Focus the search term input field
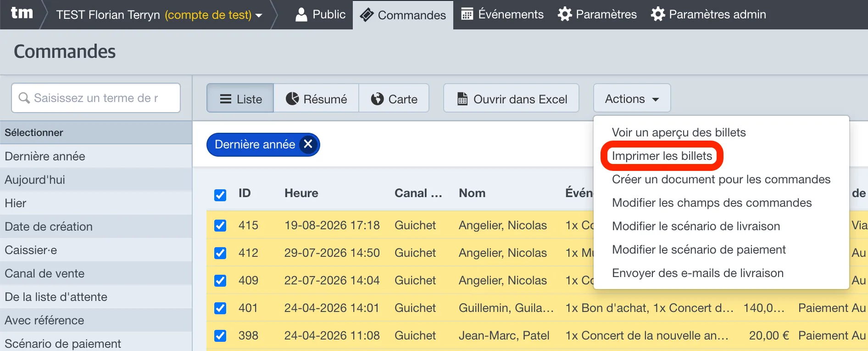Viewport: 868px width, 351px height. click(x=96, y=98)
